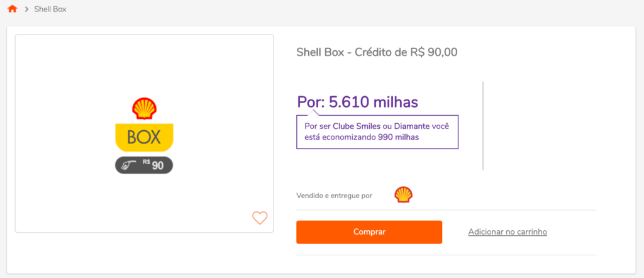Select the yellow BOX label on product image
The height and width of the screenshot is (278, 644).
coord(144,136)
